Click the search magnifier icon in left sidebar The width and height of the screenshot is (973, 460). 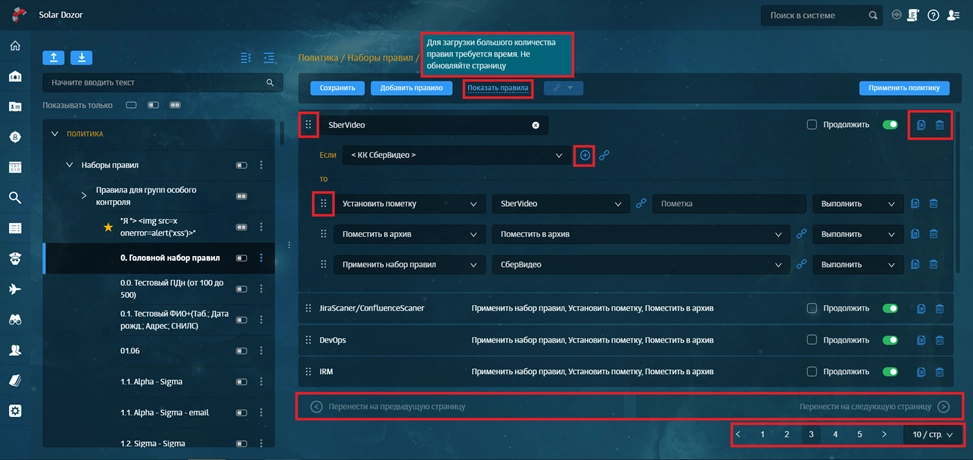pyautogui.click(x=15, y=198)
